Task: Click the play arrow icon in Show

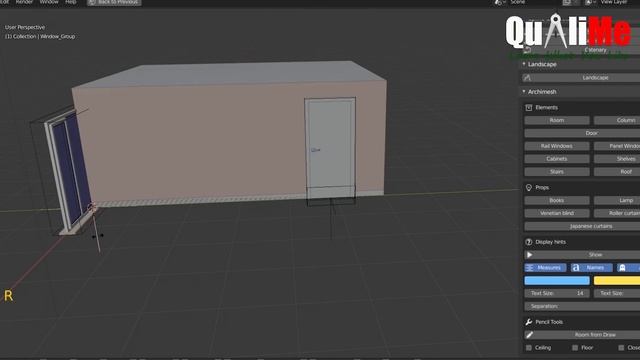Action: coord(530,255)
